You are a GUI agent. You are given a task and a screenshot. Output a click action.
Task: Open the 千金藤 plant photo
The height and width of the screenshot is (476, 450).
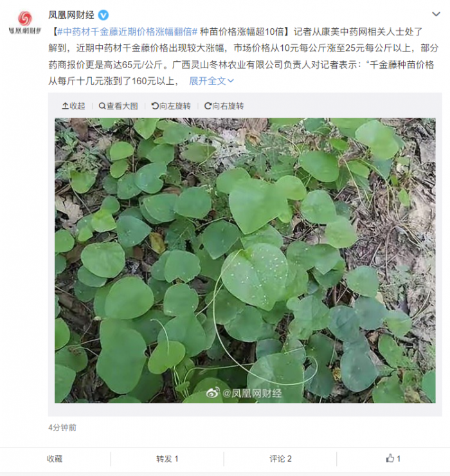click(245, 261)
